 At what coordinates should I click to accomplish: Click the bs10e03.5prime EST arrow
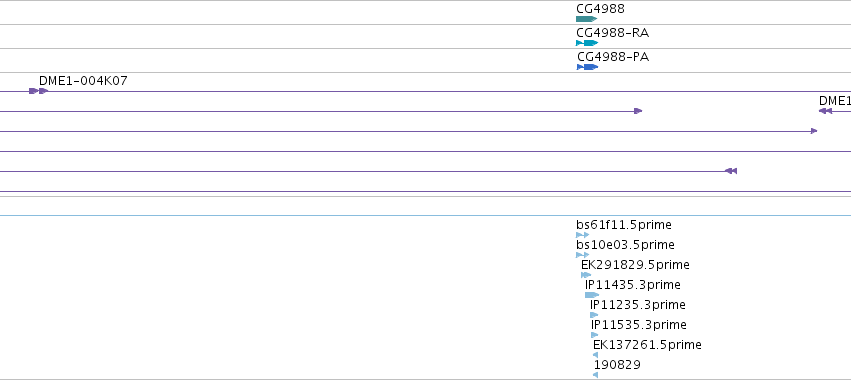point(582,255)
